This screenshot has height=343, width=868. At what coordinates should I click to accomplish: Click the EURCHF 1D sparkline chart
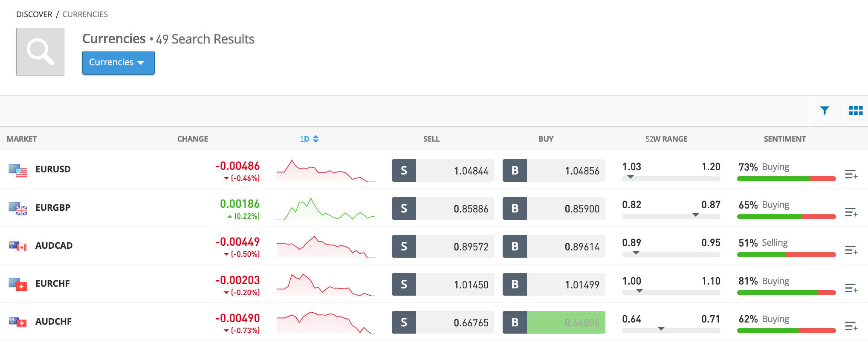[x=326, y=285]
